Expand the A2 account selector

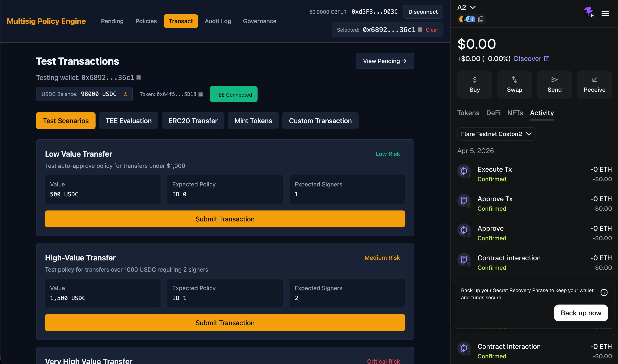click(x=467, y=7)
